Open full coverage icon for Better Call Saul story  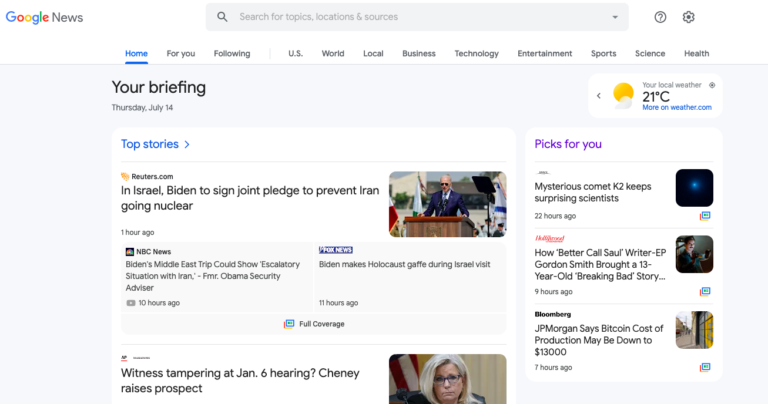705,292
